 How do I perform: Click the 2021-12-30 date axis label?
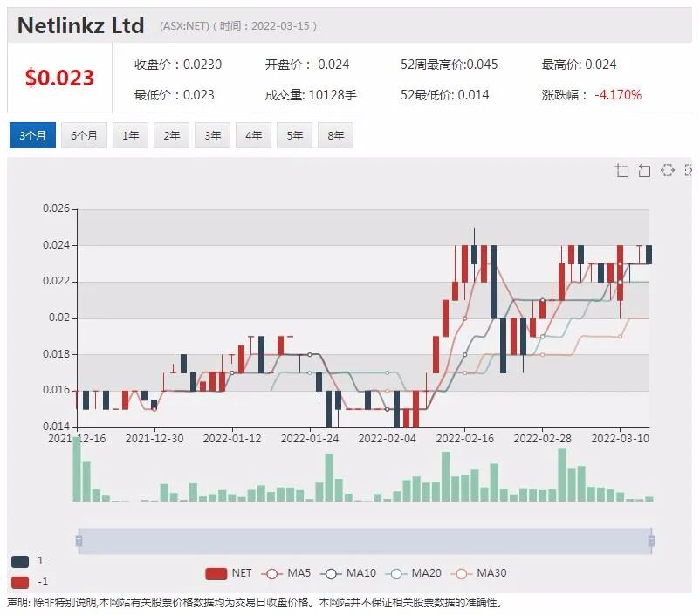(x=154, y=439)
